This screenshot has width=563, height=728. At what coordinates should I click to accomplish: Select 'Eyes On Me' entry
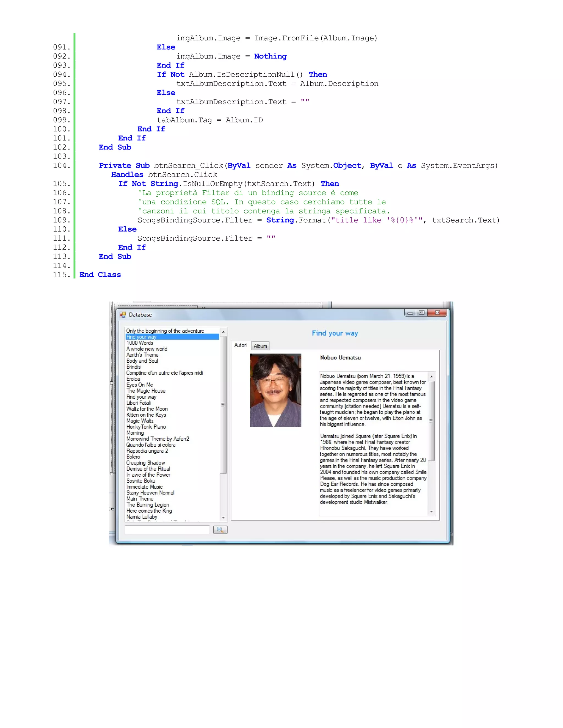click(140, 385)
